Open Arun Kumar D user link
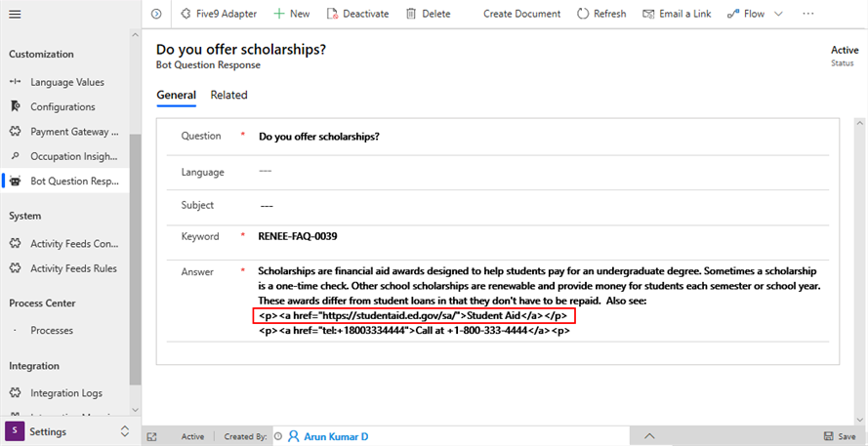The image size is (868, 446). click(335, 436)
